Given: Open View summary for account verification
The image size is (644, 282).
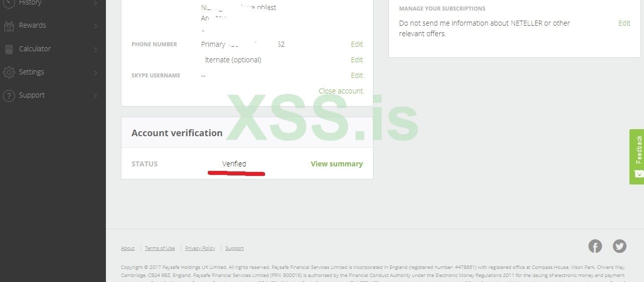Looking at the screenshot, I should (337, 164).
